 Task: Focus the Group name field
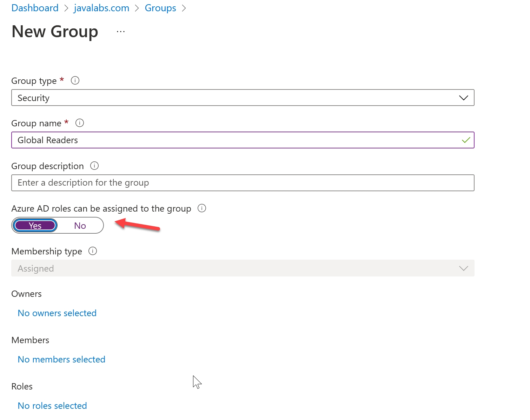[243, 140]
